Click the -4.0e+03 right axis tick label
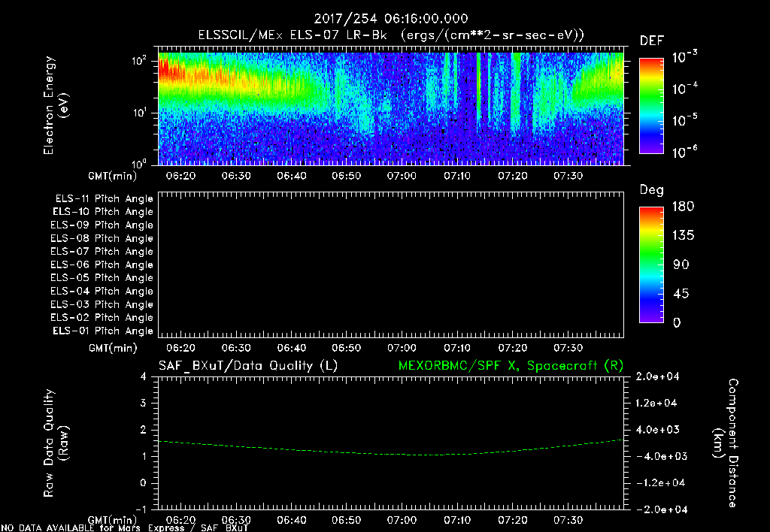770x532 pixels. coord(660,456)
